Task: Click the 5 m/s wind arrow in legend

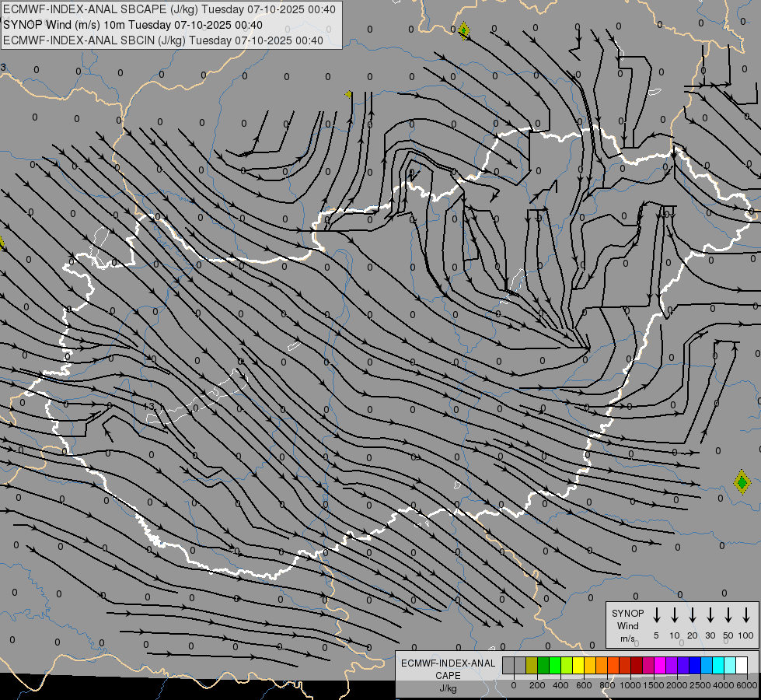Action: (x=657, y=615)
